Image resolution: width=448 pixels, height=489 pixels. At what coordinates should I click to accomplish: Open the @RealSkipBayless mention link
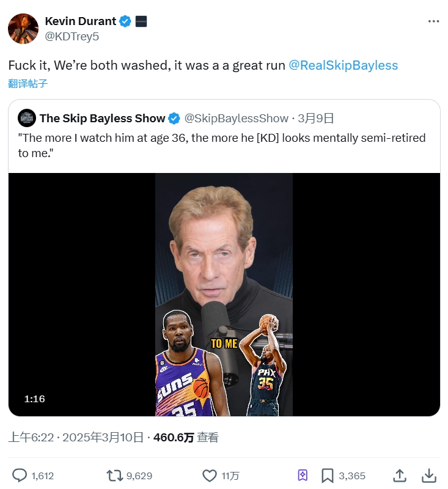[x=343, y=65]
